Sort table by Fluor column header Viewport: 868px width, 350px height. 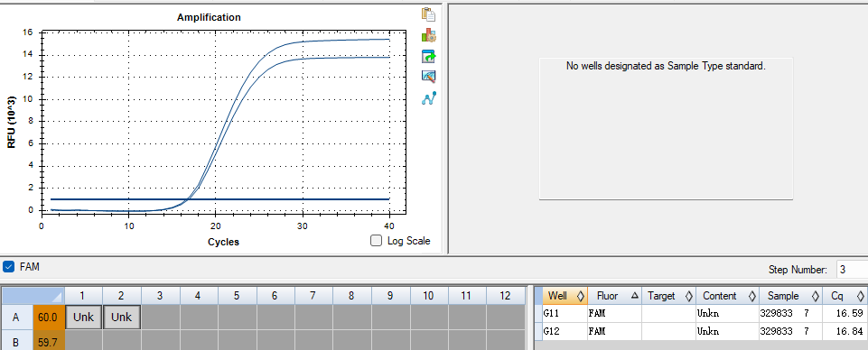(614, 296)
